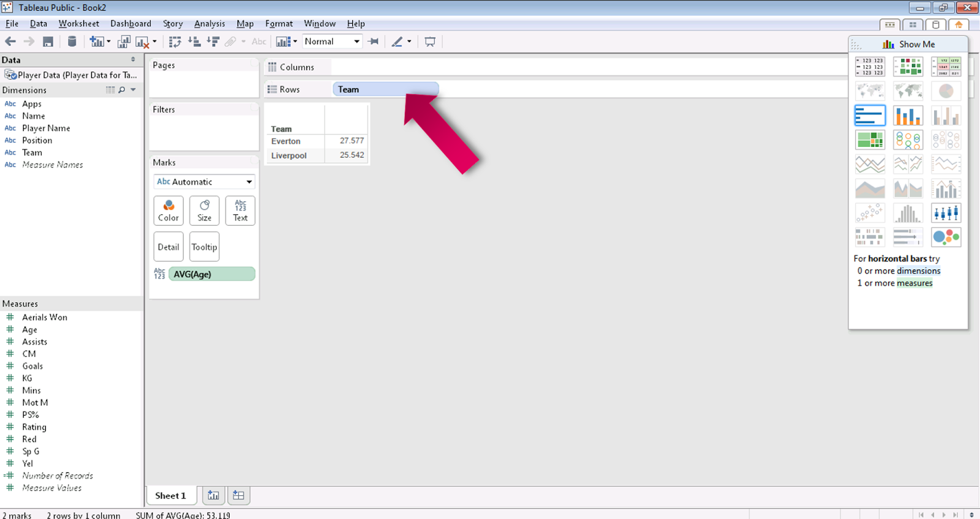Open the Analysis menu

pyautogui.click(x=209, y=23)
